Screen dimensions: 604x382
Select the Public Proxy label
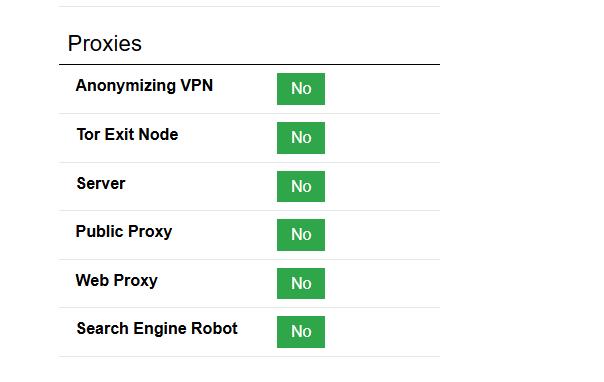coord(124,232)
